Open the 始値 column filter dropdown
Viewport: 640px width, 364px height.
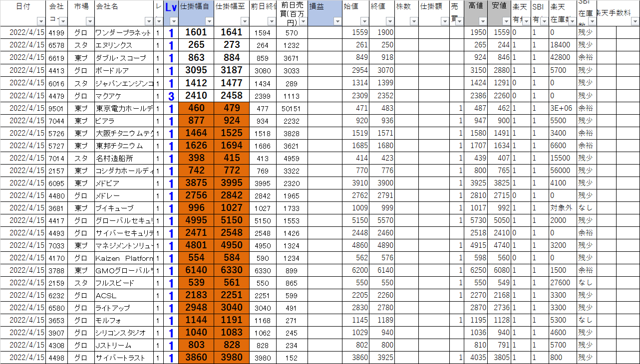[363, 21]
